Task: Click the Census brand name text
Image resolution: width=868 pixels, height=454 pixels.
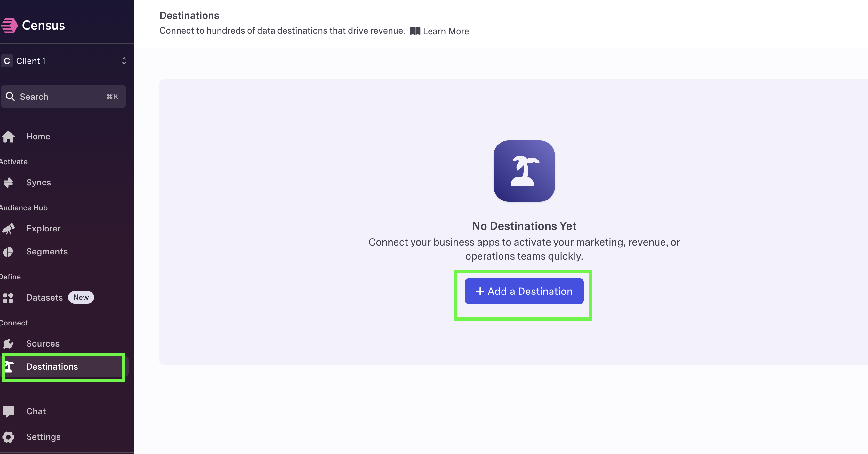Action: point(44,25)
